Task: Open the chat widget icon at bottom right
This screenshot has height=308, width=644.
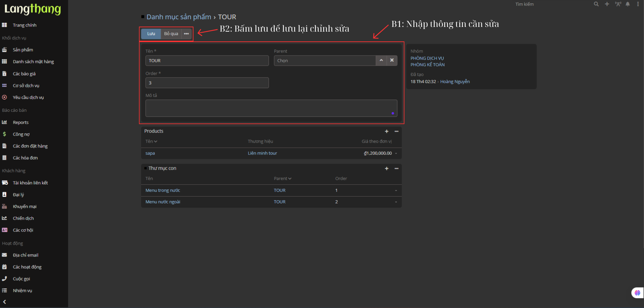Action: [637, 293]
